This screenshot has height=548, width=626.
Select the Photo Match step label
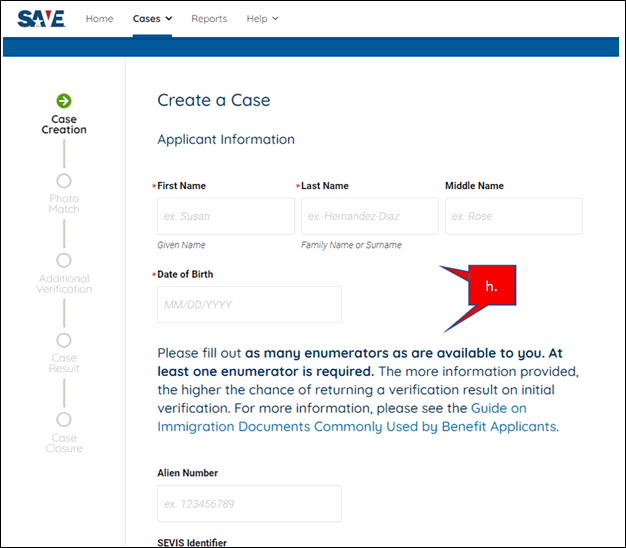[x=64, y=204]
